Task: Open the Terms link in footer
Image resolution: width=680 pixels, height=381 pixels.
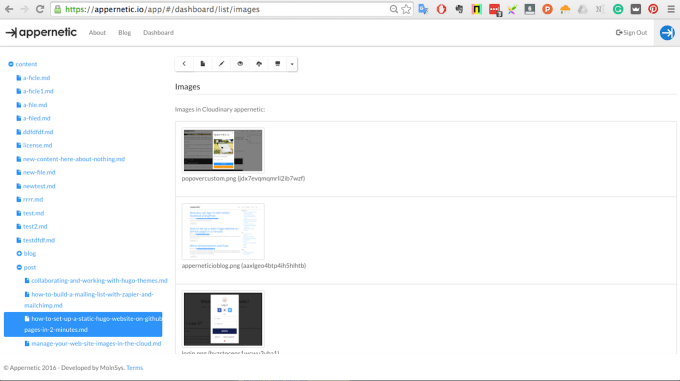Action: [x=134, y=368]
